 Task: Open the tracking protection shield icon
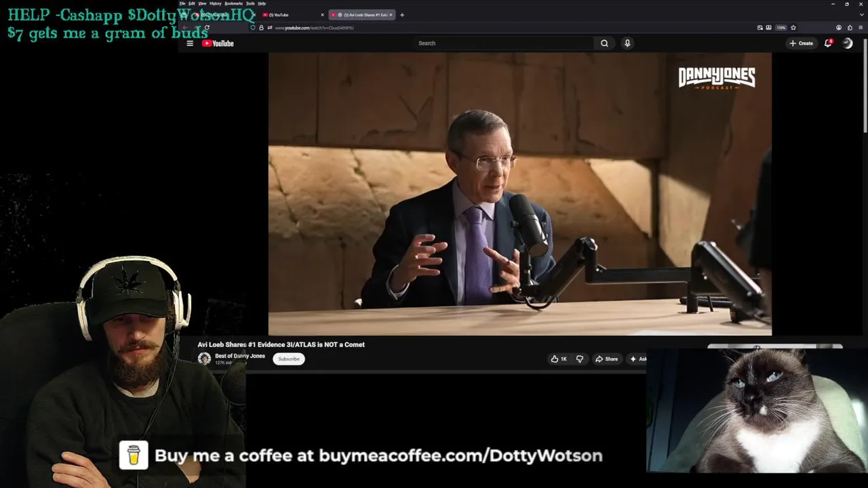[x=253, y=28]
